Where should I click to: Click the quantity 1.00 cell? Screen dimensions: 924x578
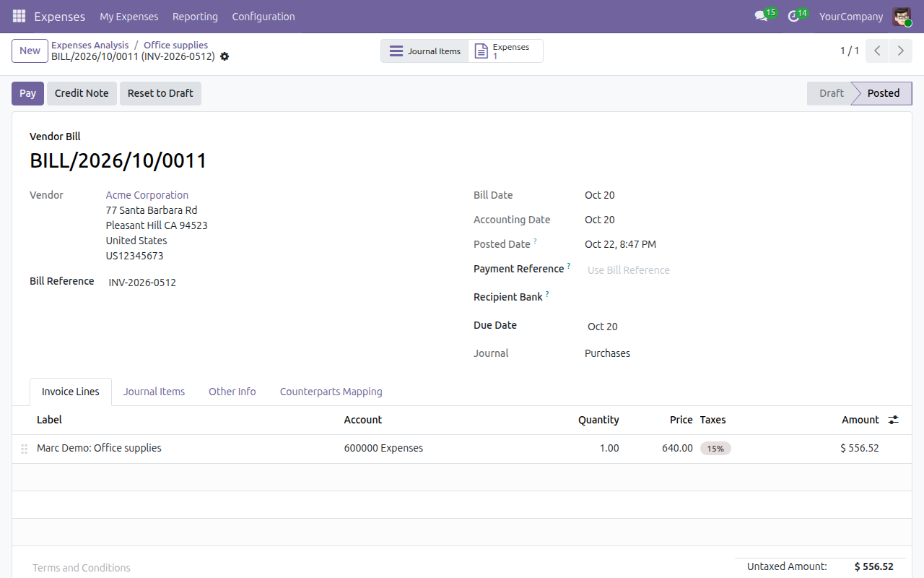(609, 448)
